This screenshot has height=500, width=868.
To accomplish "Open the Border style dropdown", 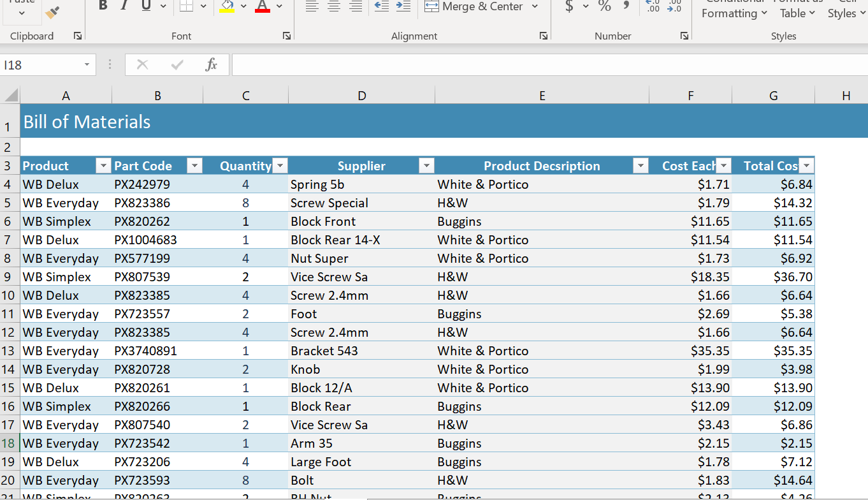I will [x=203, y=7].
